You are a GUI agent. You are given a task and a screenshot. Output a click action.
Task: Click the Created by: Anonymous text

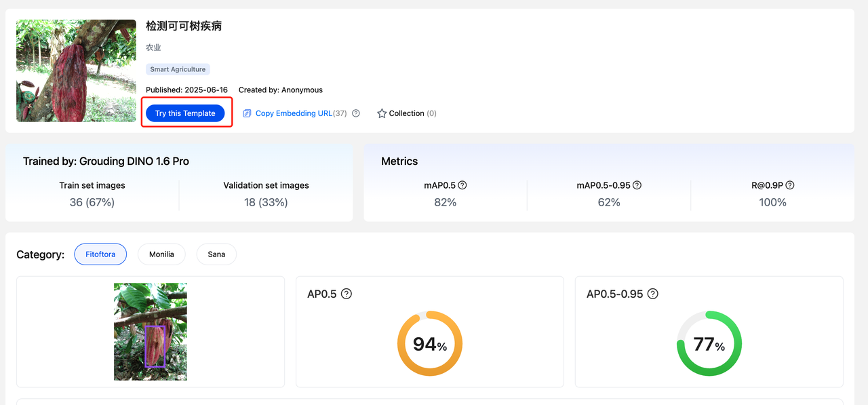pos(281,90)
